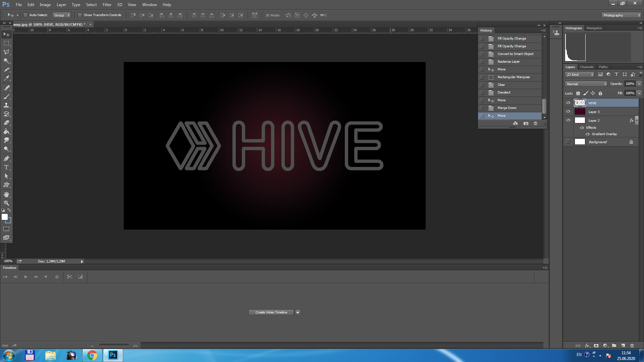The image size is (644, 362).
Task: Play the timeline
Action: click(26, 277)
